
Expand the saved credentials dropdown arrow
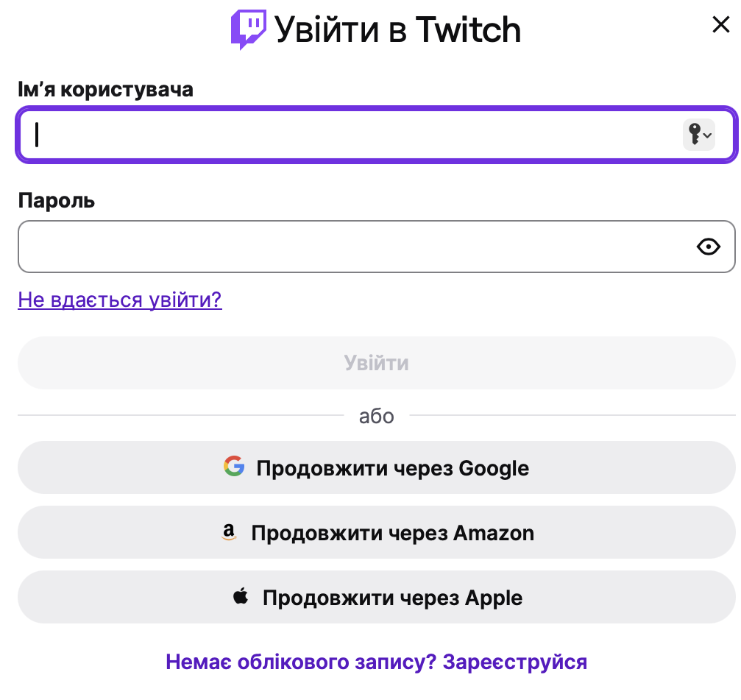[708, 136]
